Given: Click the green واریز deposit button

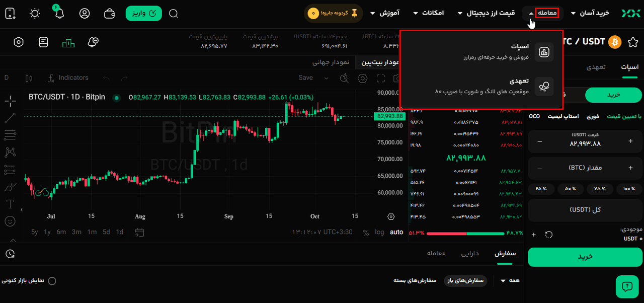Looking at the screenshot, I should (x=144, y=13).
